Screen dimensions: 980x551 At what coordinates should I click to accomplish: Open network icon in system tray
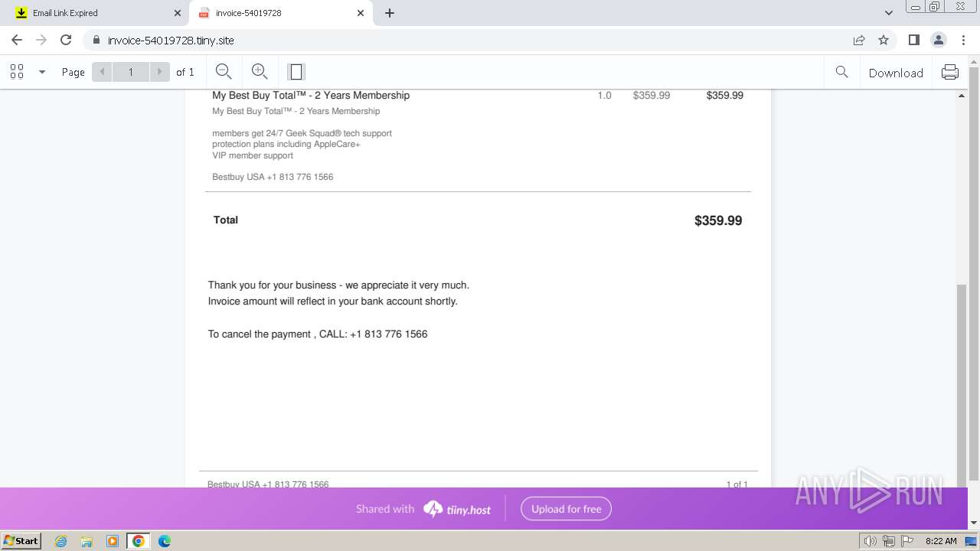click(889, 541)
